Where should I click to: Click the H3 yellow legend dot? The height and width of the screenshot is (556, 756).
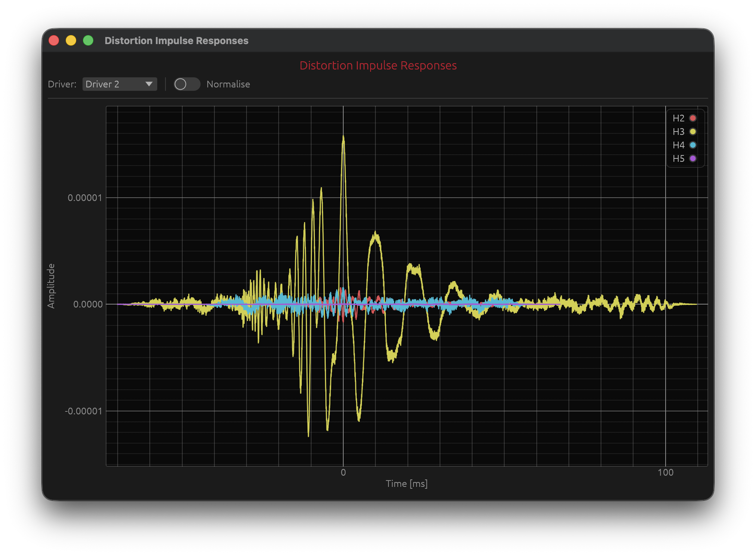coord(693,132)
